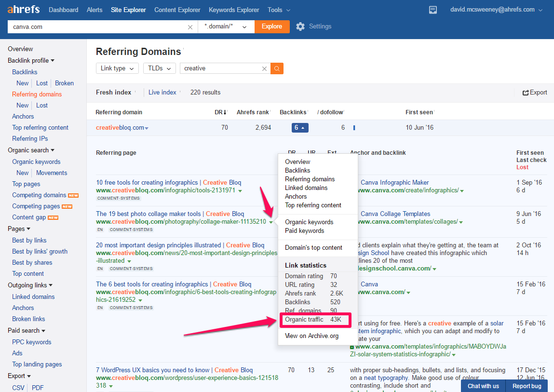The height and width of the screenshot is (392, 554).
Task: Open the Tools menu dropdown
Action: [279, 10]
